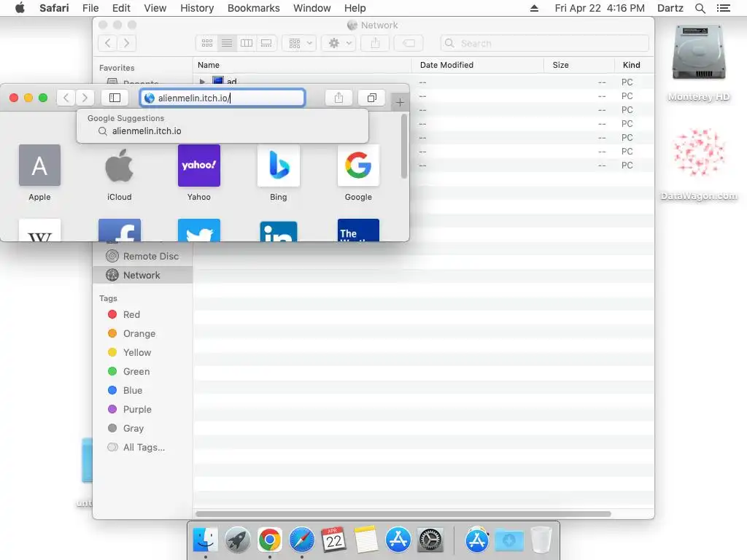Select the Gray tag in sidebar

[x=142, y=429]
